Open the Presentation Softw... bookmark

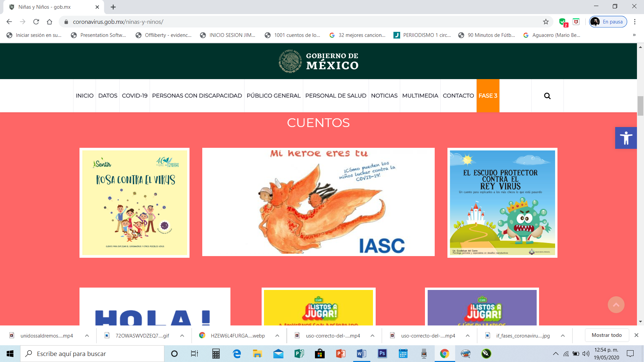99,35
